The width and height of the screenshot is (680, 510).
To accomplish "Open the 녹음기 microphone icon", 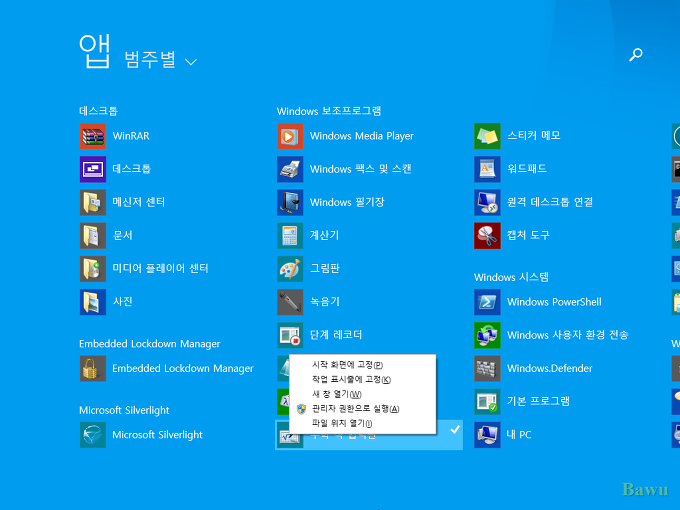I will [290, 302].
